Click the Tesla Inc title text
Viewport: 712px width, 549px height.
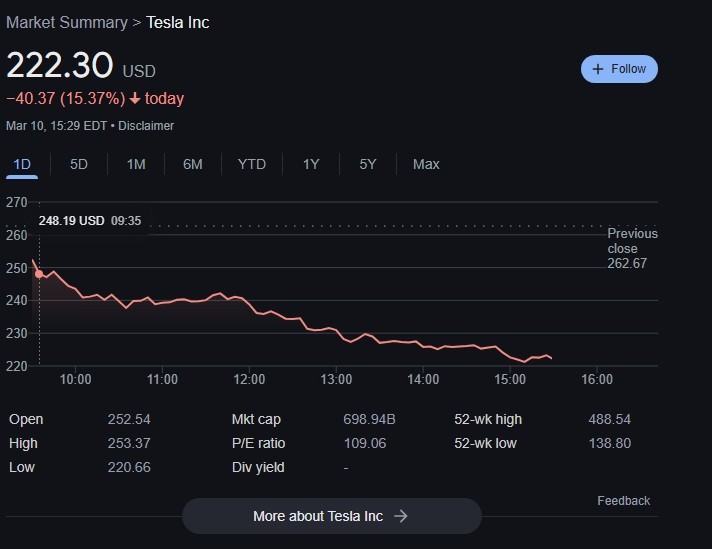click(178, 22)
